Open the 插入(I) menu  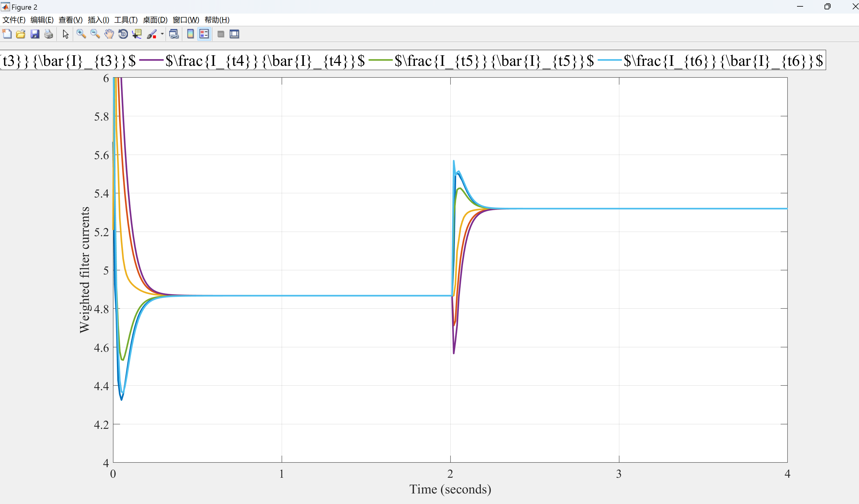(99, 20)
